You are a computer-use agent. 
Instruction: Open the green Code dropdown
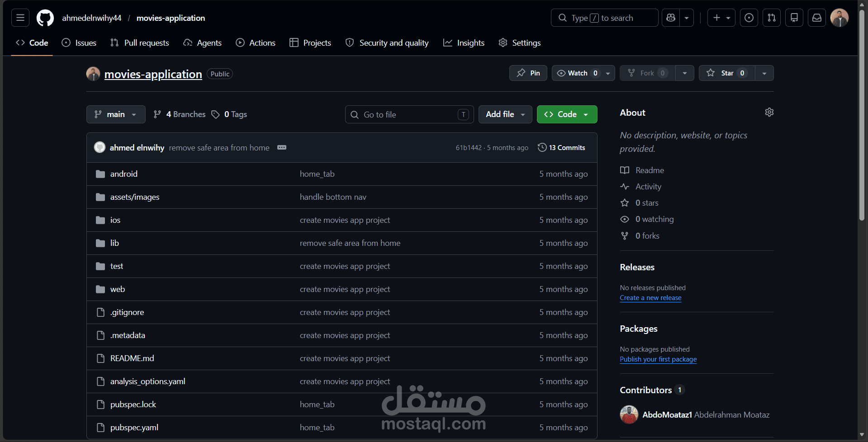tap(567, 114)
